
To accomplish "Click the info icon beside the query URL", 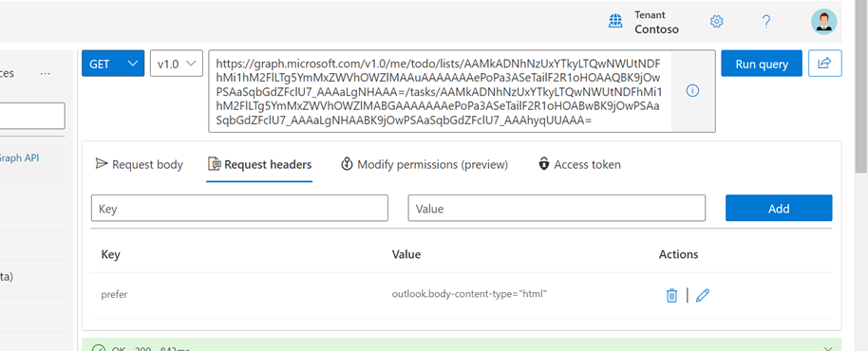I will pos(692,91).
